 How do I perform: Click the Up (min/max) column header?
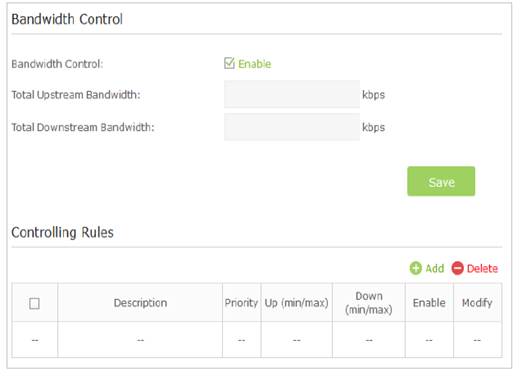coord(296,303)
